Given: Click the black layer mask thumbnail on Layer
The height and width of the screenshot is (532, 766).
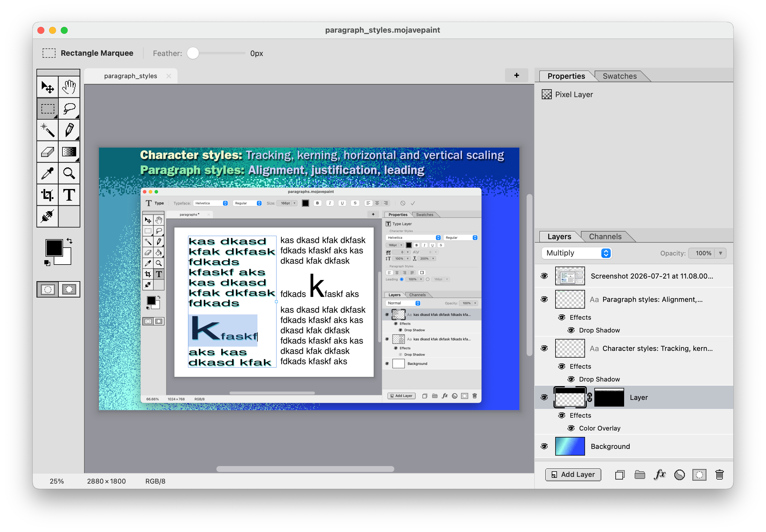Looking at the screenshot, I should coord(609,397).
